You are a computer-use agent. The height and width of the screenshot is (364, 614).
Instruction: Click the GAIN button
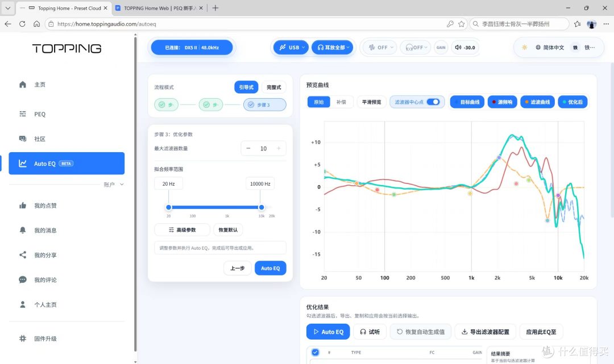[x=441, y=47]
